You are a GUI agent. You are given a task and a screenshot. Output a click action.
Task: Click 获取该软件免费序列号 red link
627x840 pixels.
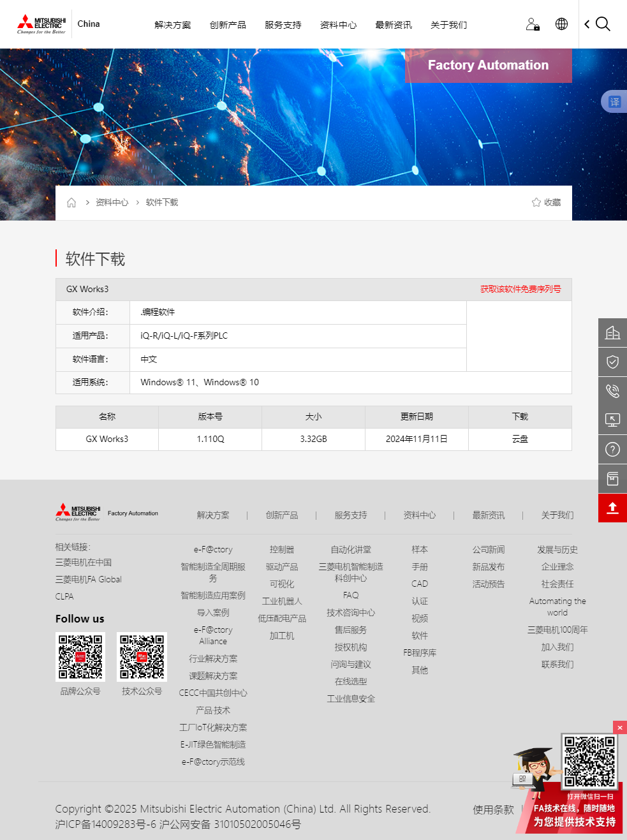pyautogui.click(x=520, y=290)
